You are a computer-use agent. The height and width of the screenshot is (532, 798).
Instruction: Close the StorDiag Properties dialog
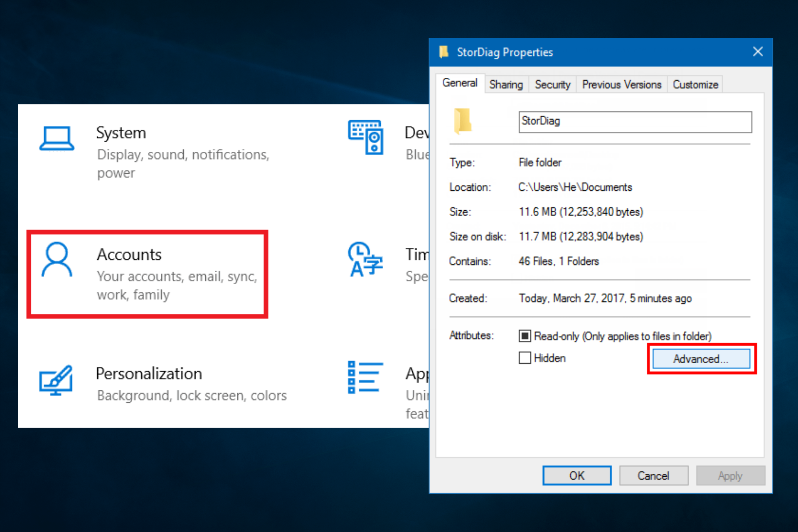758,52
